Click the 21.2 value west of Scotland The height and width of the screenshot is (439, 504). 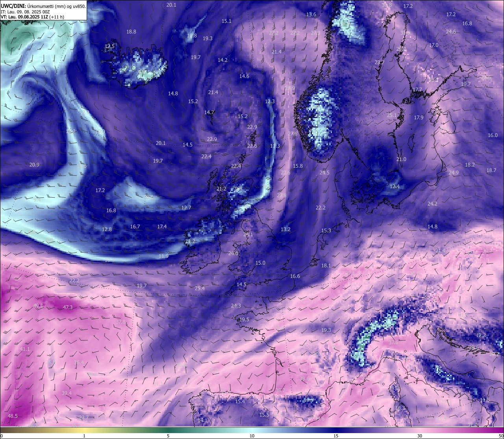pos(221,189)
